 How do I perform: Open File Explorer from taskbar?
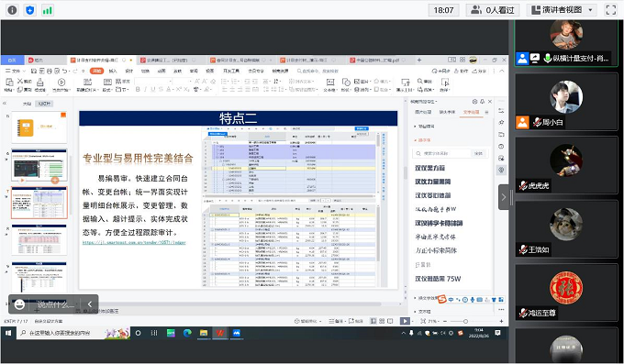point(204,333)
